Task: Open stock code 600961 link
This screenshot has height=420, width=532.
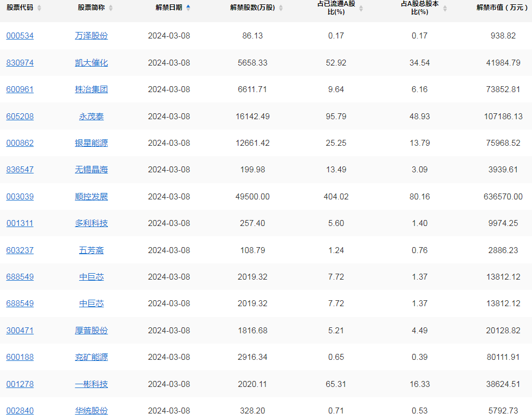Action: (20, 89)
